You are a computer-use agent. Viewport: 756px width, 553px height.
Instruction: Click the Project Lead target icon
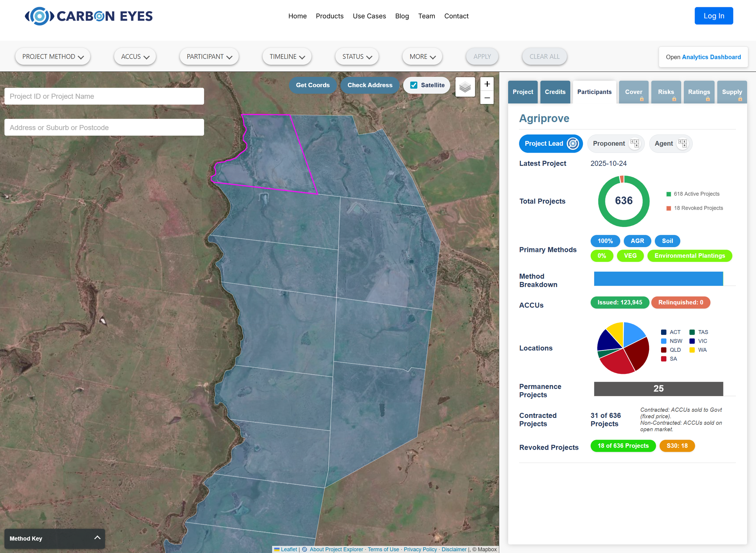[573, 144]
